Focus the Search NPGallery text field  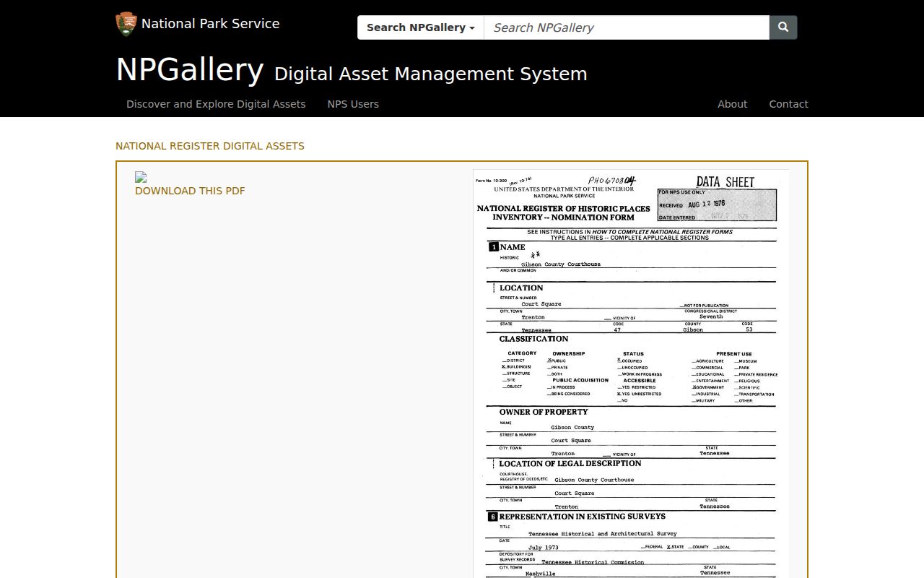627,27
